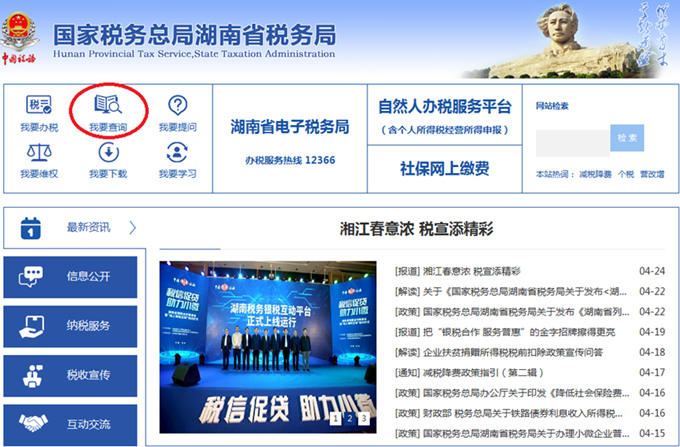680x447 pixels.
Task: Click the 信息公开 sidebar button
Action: (x=70, y=277)
